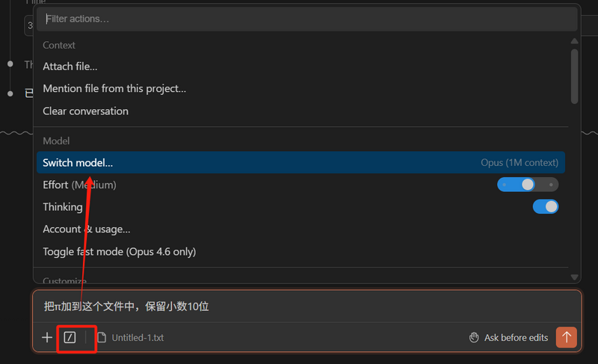598x364 pixels.
Task: Click the plus add-attachment icon
Action: (47, 338)
